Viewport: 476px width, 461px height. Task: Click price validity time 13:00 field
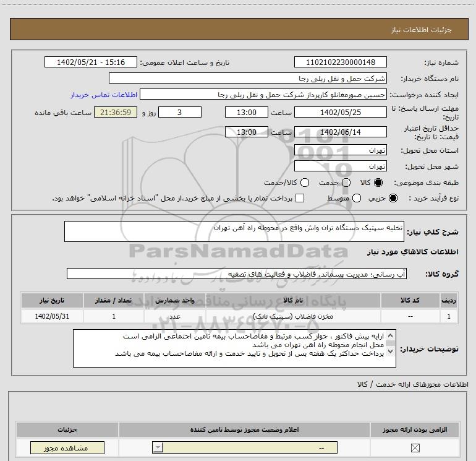(247, 132)
